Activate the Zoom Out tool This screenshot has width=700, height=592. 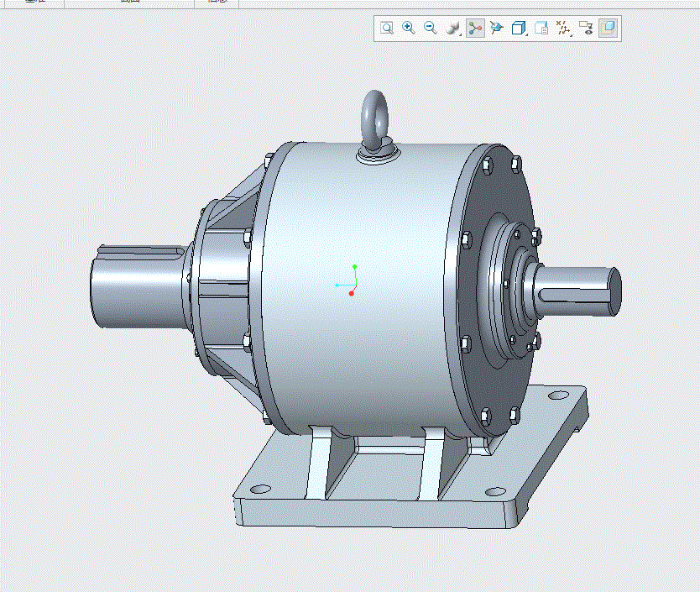[x=431, y=29]
